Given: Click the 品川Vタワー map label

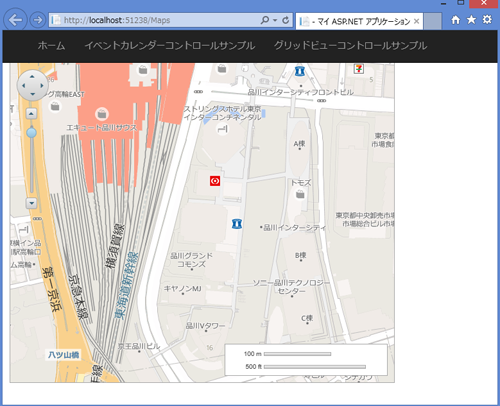Looking at the screenshot, I should pyautogui.click(x=205, y=326).
